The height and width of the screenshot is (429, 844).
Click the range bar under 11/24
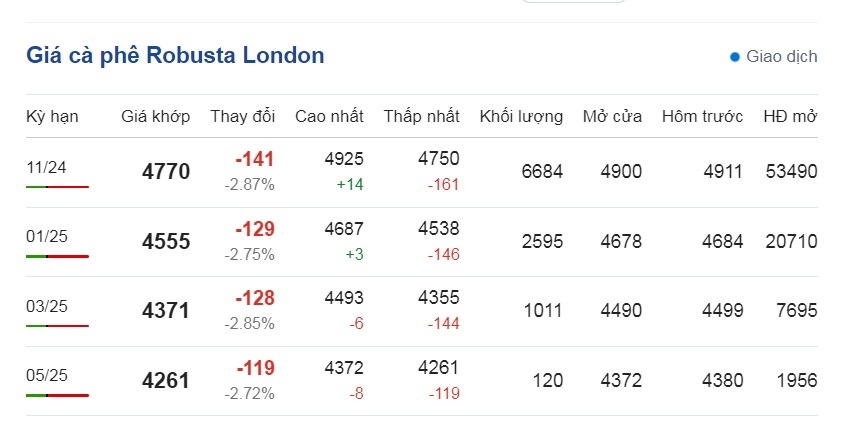(x=58, y=187)
